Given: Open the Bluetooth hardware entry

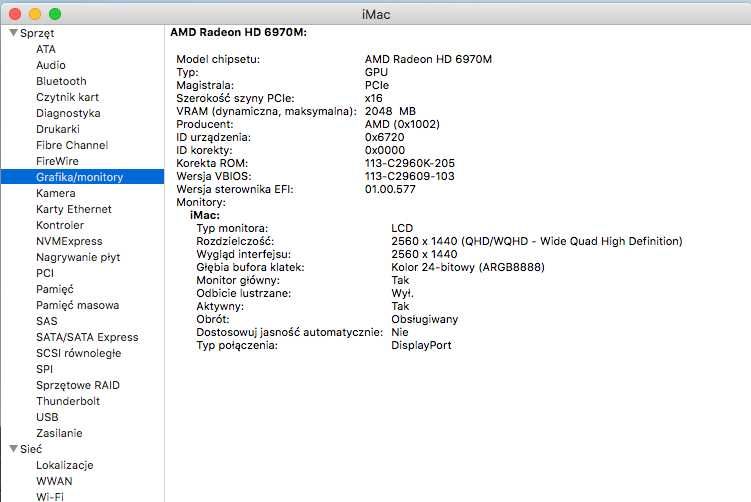Looking at the screenshot, I should (61, 81).
